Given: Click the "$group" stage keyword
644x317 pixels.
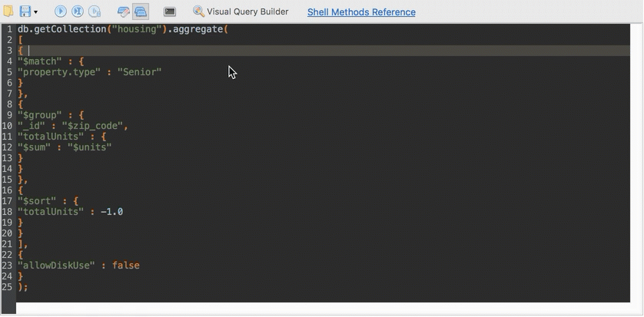Looking at the screenshot, I should click(x=39, y=115).
